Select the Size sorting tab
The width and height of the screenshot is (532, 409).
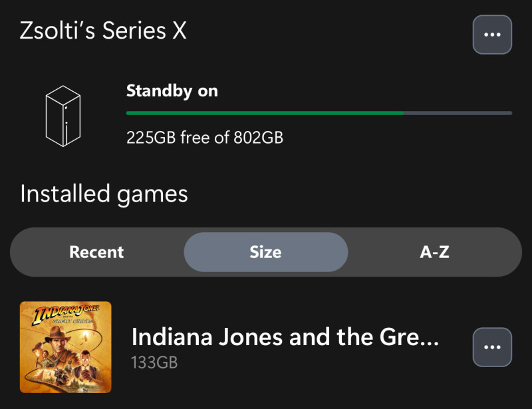coord(265,252)
